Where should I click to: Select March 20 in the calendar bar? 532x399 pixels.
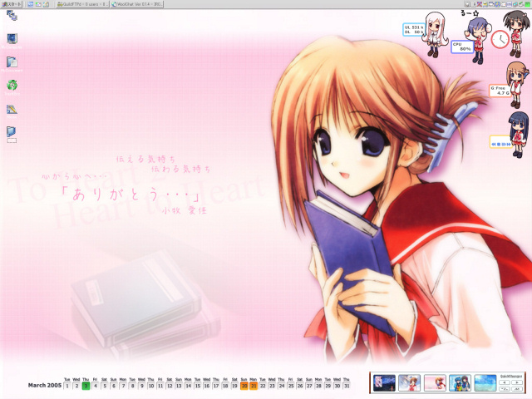click(244, 386)
